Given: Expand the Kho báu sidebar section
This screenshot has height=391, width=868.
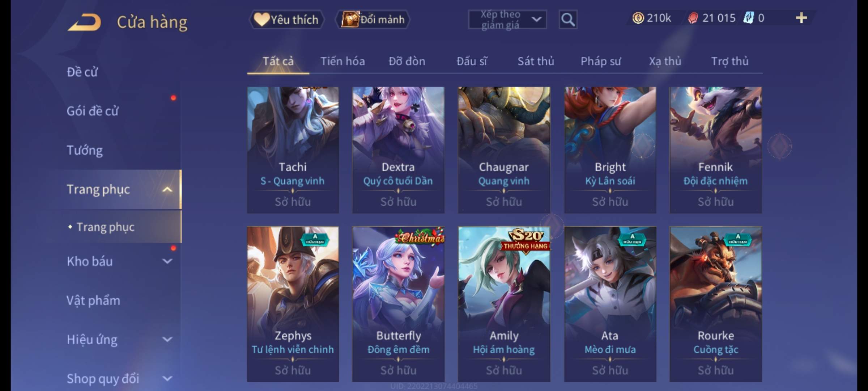Looking at the screenshot, I should tap(167, 261).
